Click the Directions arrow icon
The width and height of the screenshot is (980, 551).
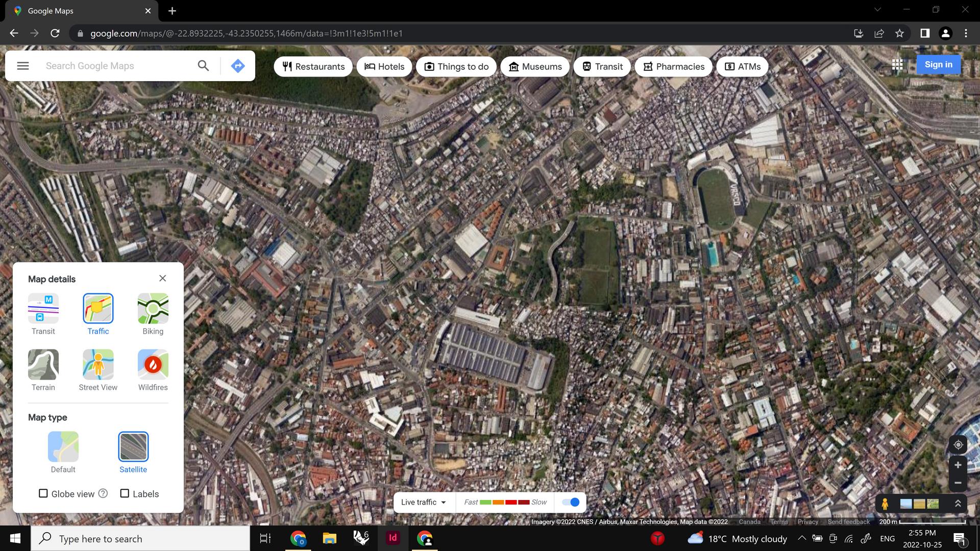click(237, 66)
